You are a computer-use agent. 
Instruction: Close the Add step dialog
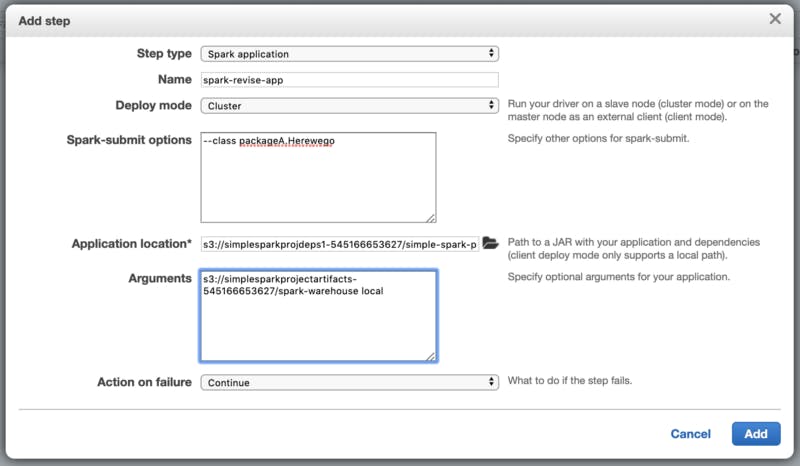tap(775, 19)
